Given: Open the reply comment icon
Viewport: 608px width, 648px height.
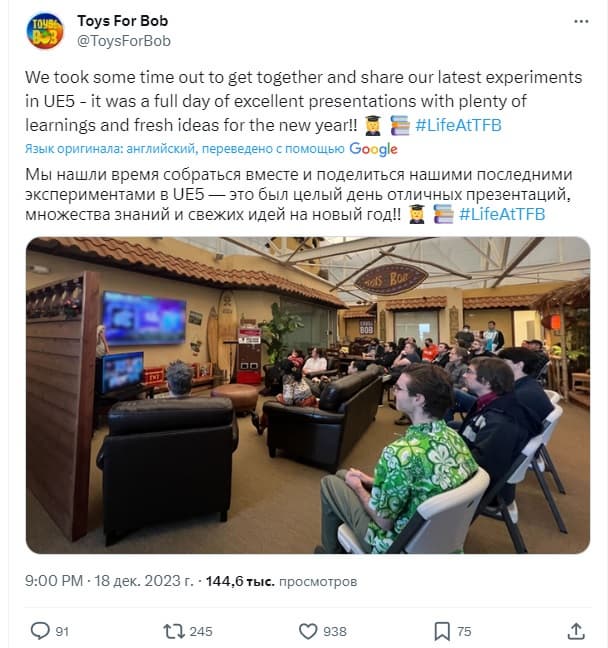Looking at the screenshot, I should click(x=40, y=631).
